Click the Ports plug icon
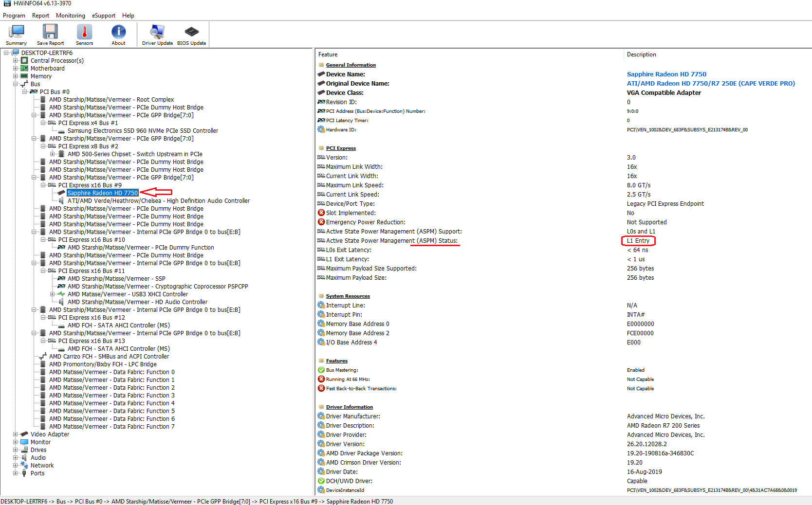 (24, 473)
